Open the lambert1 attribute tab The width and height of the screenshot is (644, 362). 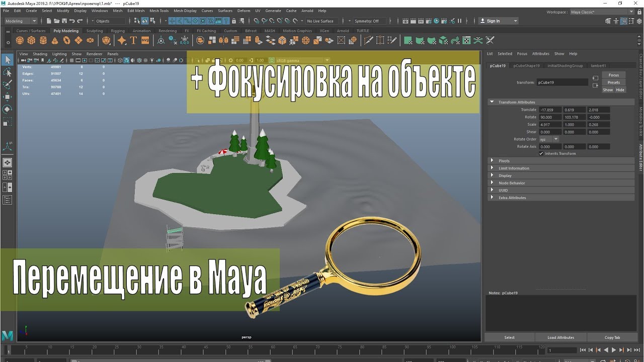tap(598, 65)
